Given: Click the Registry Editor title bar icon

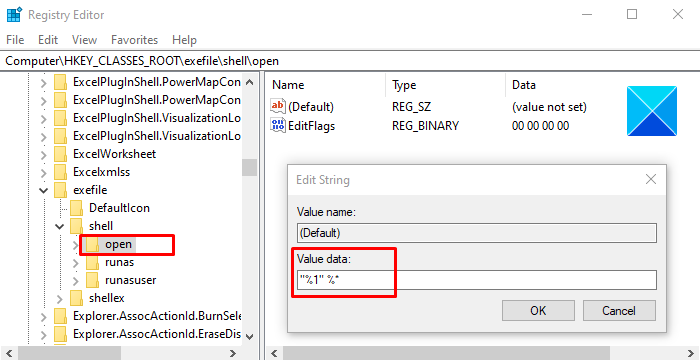Looking at the screenshot, I should pos(14,14).
